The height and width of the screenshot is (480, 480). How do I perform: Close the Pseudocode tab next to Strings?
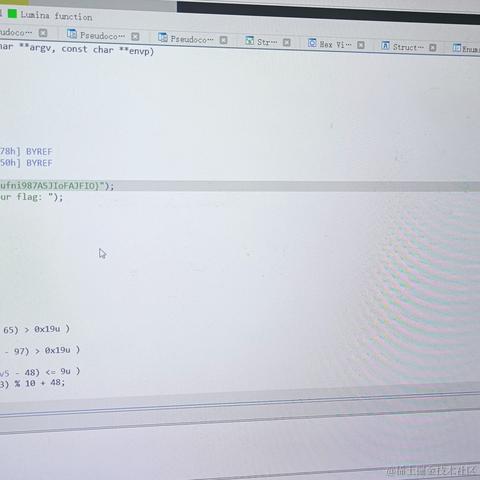[223, 40]
